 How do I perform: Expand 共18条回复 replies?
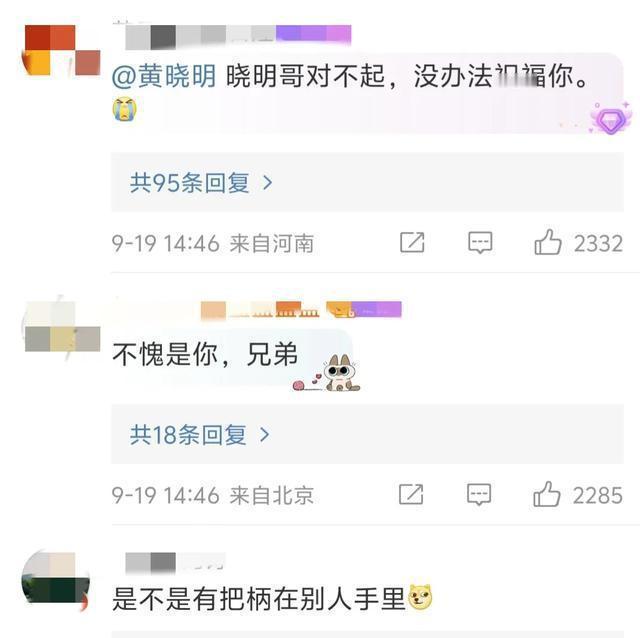pyautogui.click(x=367, y=434)
